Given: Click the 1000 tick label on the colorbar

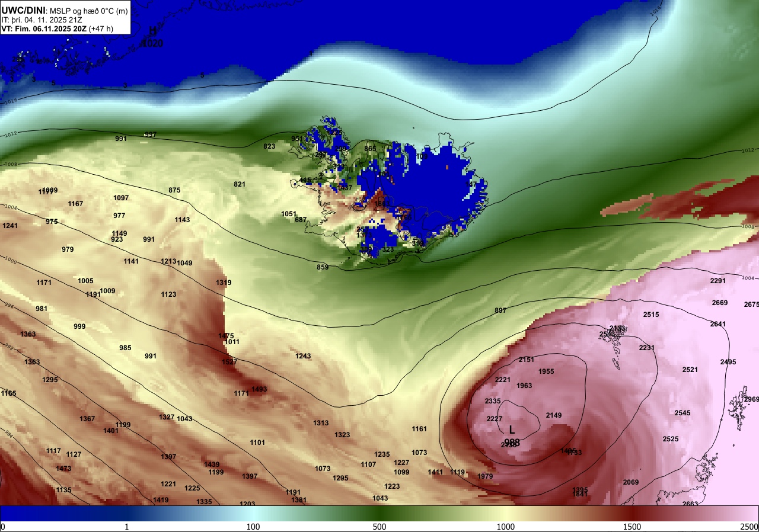Looking at the screenshot, I should coord(505,527).
